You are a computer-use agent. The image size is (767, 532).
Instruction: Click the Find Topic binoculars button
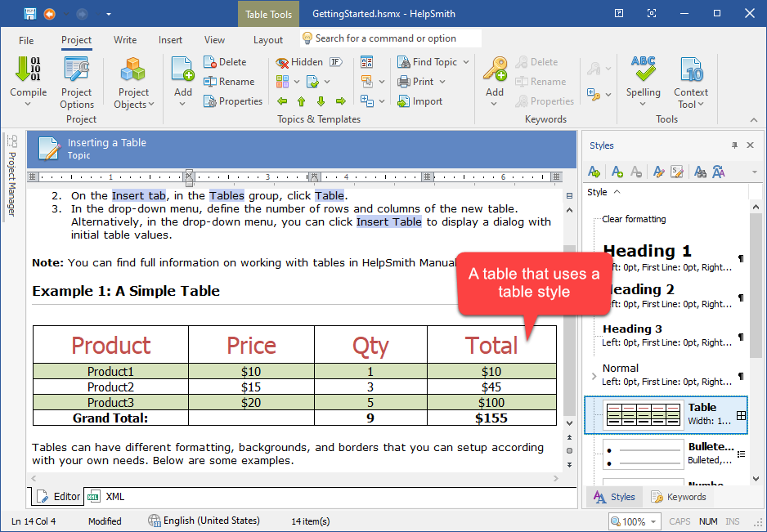pos(427,62)
